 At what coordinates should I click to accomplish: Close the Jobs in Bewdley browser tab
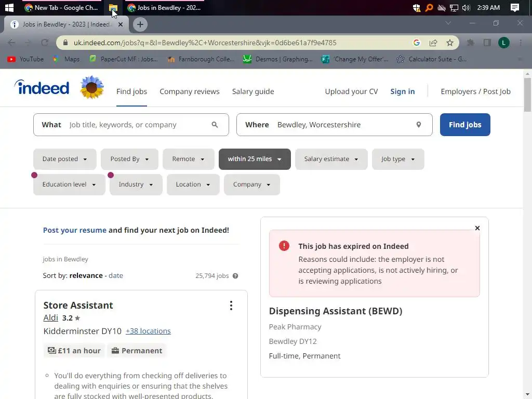(121, 24)
